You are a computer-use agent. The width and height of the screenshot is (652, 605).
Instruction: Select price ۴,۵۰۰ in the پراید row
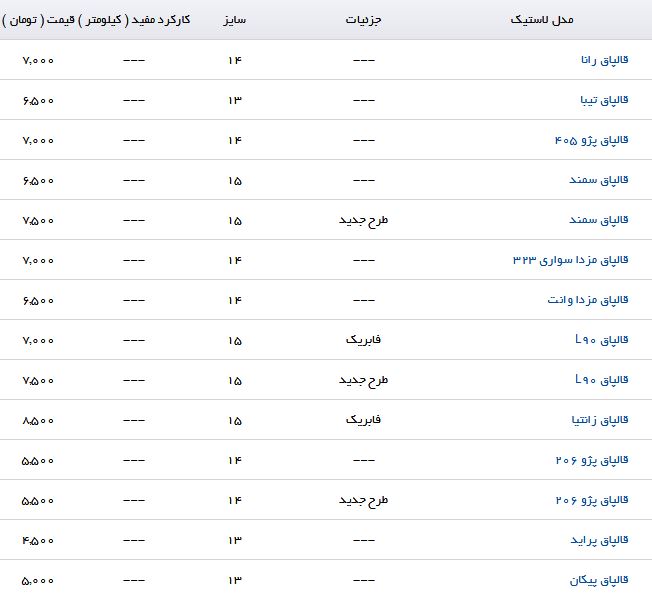[x=38, y=541]
